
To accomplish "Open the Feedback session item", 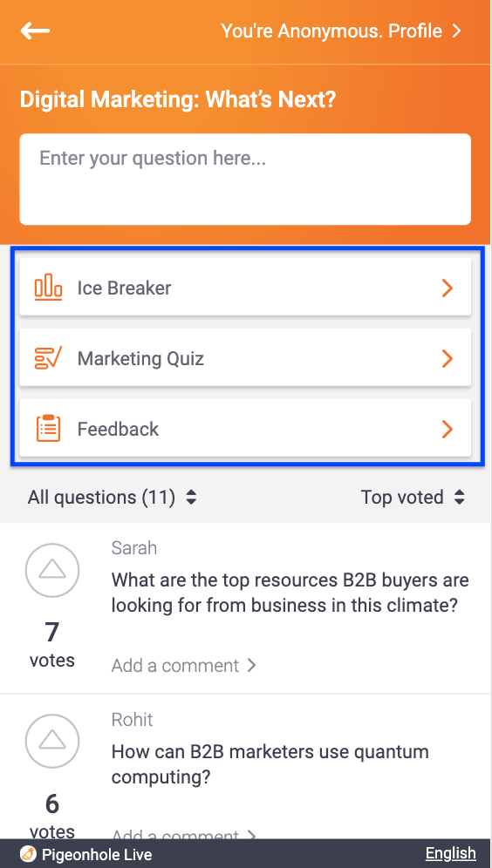I will pyautogui.click(x=245, y=429).
